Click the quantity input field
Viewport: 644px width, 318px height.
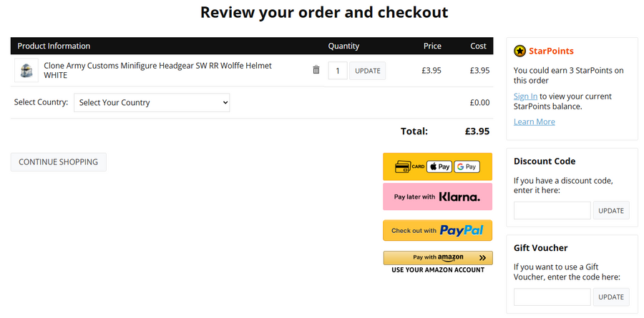point(338,71)
